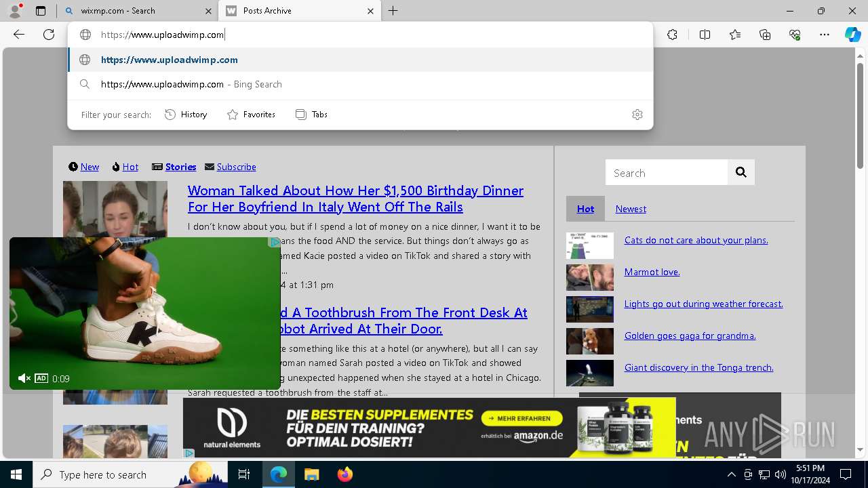868x488 pixels.
Task: Open Giant discovery in the Tonga trench
Action: click(698, 367)
